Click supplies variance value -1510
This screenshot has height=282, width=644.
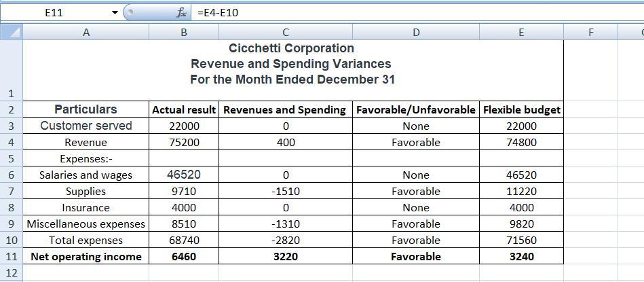pos(286,191)
